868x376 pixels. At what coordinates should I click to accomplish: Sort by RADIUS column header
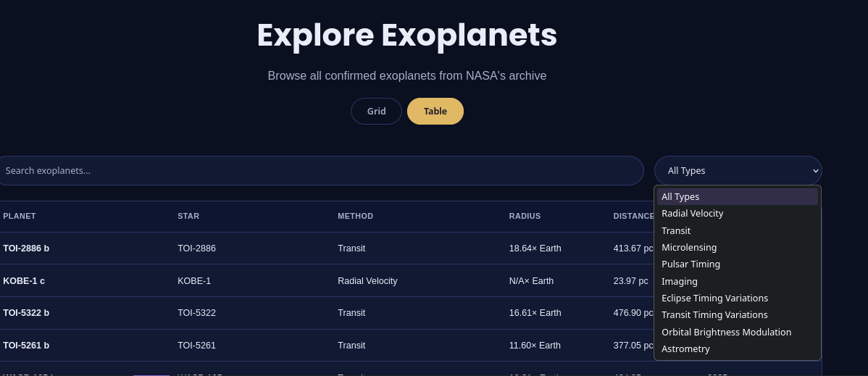(525, 216)
